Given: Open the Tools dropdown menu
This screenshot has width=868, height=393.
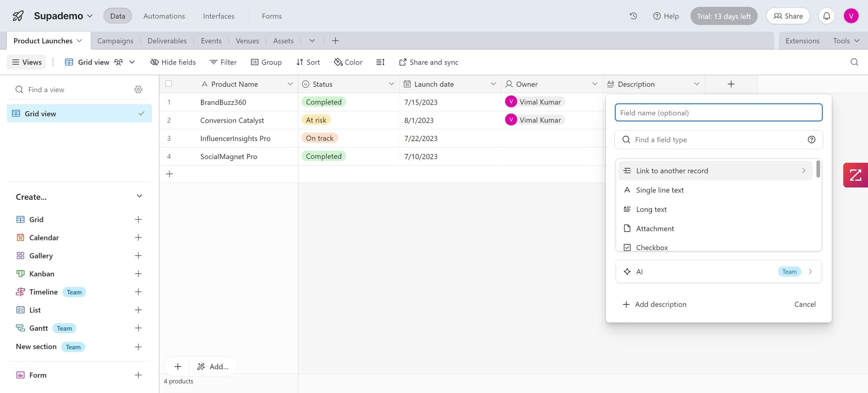Looking at the screenshot, I should click(846, 41).
